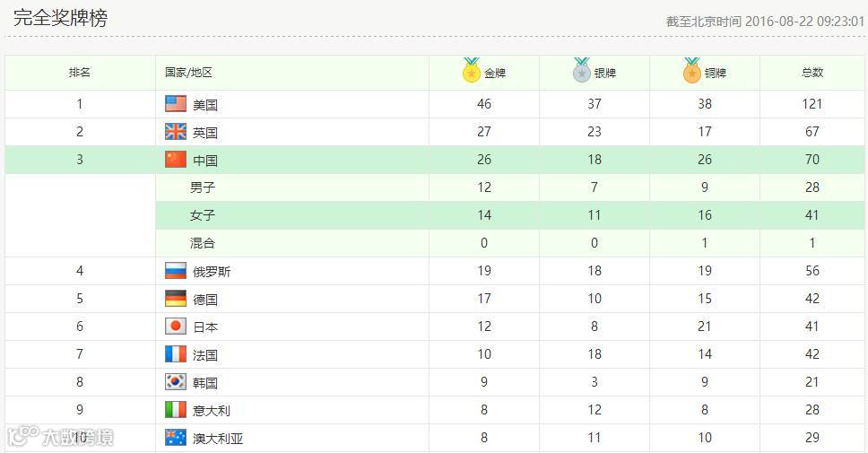Click the France flag icon
The width and height of the screenshot is (868, 453).
pos(176,354)
